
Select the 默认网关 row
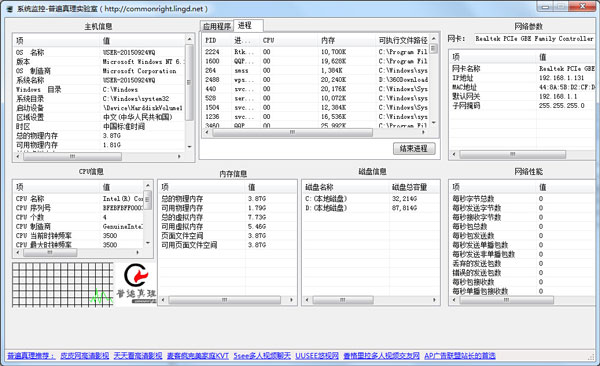coord(522,96)
